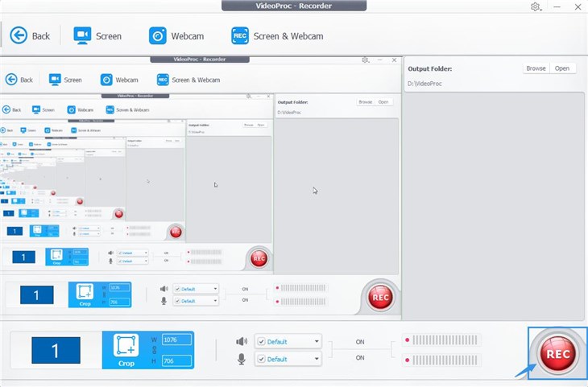588x387 pixels.
Task: Click the Screen & Webcam tab label
Action: click(288, 36)
